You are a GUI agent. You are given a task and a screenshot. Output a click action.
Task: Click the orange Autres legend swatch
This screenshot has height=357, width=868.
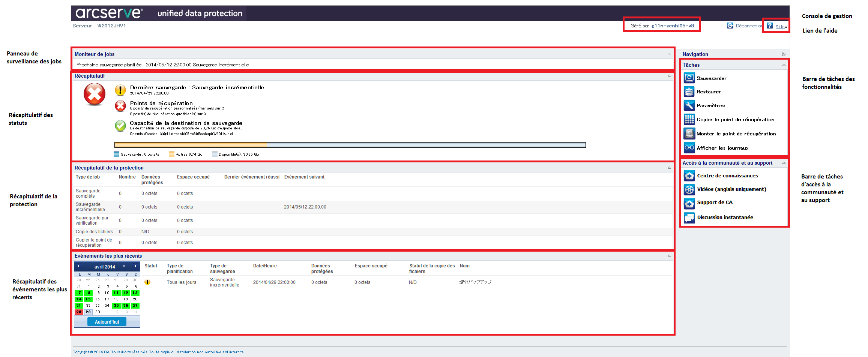tap(171, 154)
